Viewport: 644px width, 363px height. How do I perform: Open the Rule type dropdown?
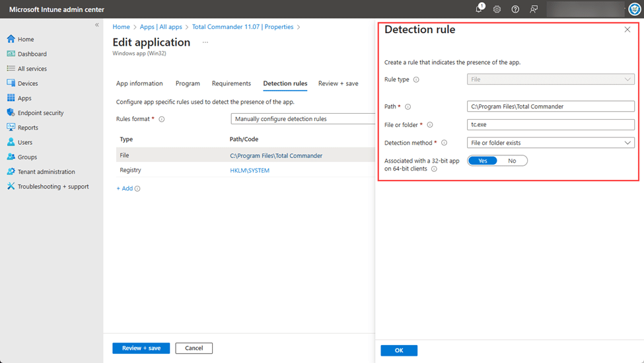pos(550,79)
